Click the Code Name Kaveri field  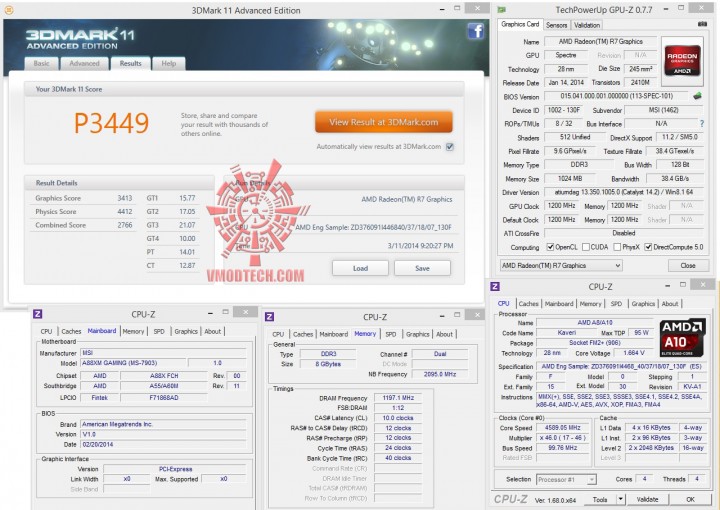[567, 332]
